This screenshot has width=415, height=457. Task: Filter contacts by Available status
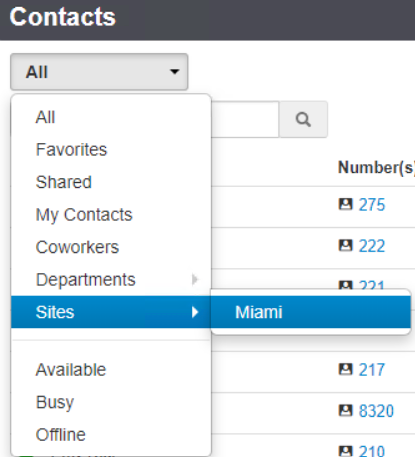(111, 370)
